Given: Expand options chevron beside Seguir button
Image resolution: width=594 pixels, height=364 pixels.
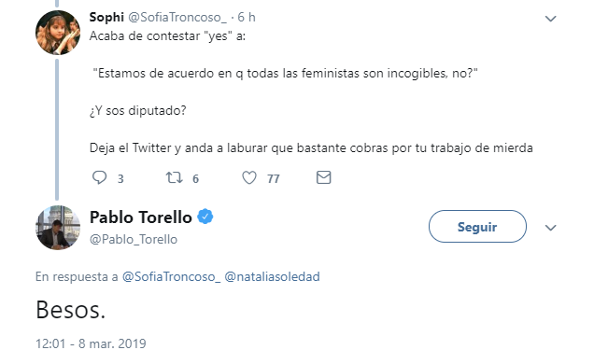Looking at the screenshot, I should point(550,228).
